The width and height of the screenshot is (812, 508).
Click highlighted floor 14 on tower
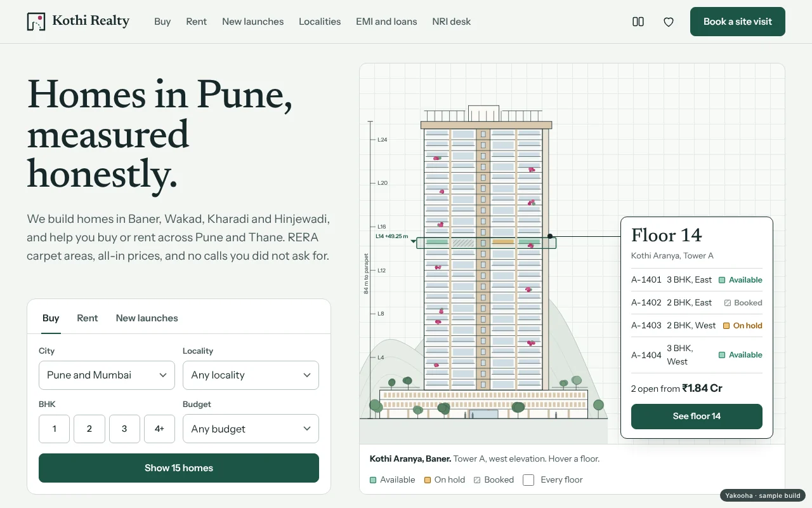coord(486,243)
